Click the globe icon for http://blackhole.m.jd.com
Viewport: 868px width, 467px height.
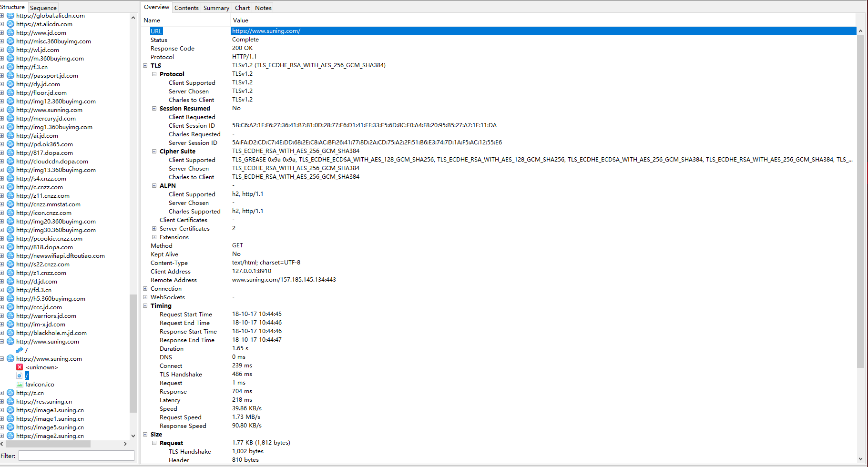(10, 333)
